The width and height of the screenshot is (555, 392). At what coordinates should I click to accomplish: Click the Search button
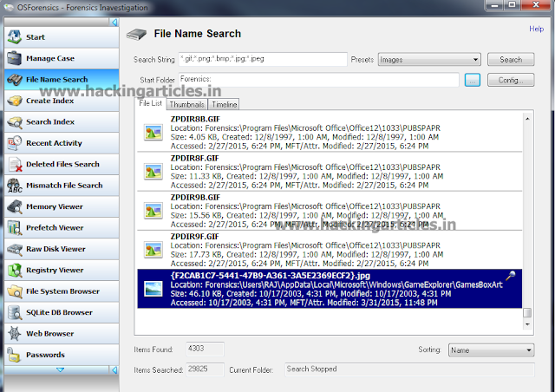pyautogui.click(x=511, y=60)
